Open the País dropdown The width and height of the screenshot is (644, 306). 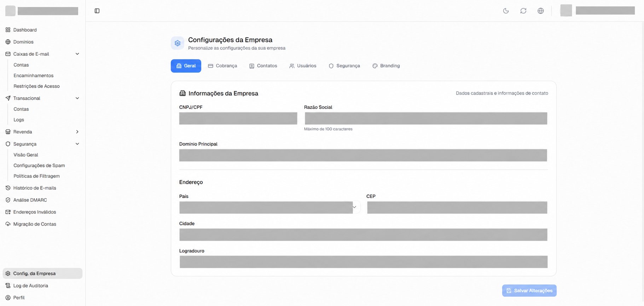tap(270, 207)
